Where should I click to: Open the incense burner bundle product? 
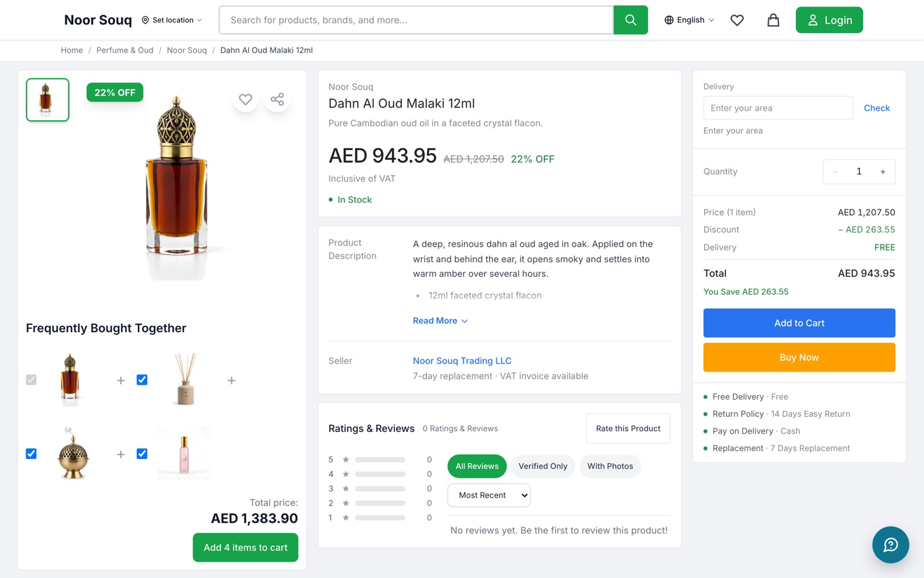[73, 454]
